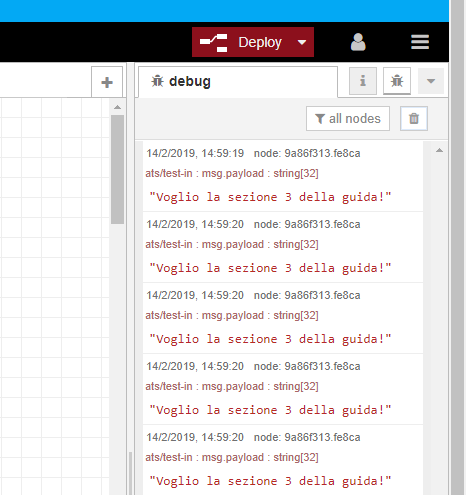The image size is (466, 495).
Task: Add a new flow with plus button
Action: (x=107, y=82)
